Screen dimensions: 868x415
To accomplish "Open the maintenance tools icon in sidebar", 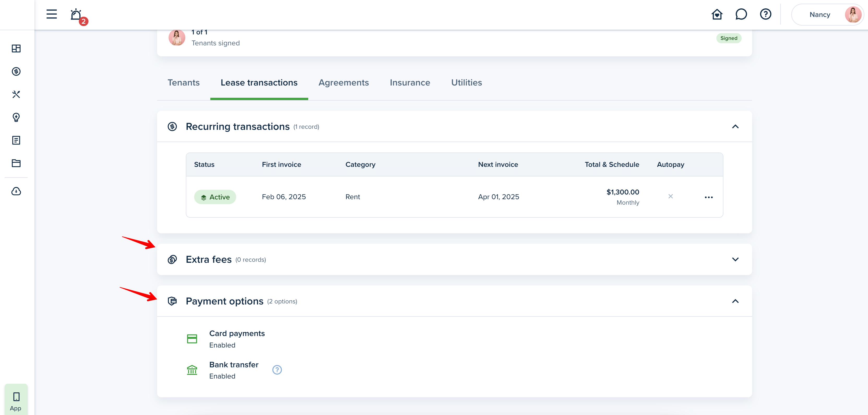I will 16,94.
